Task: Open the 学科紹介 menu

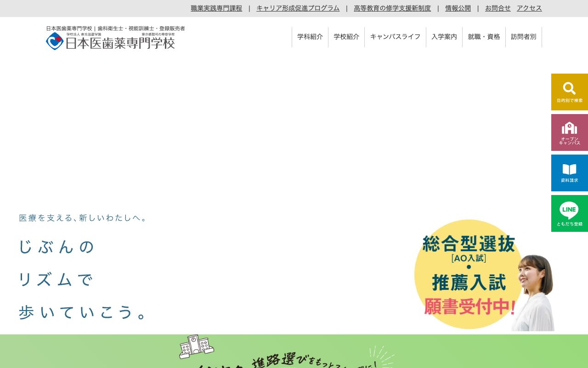Action: click(x=310, y=37)
